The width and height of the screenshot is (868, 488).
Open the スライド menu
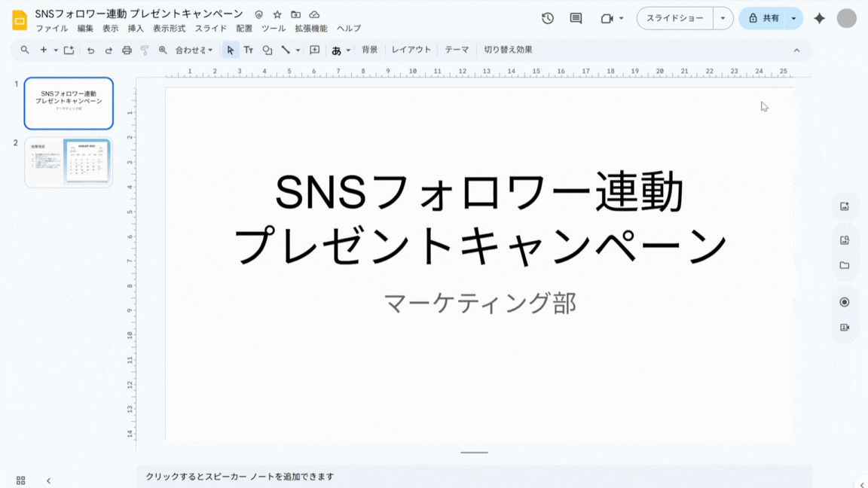click(x=210, y=28)
